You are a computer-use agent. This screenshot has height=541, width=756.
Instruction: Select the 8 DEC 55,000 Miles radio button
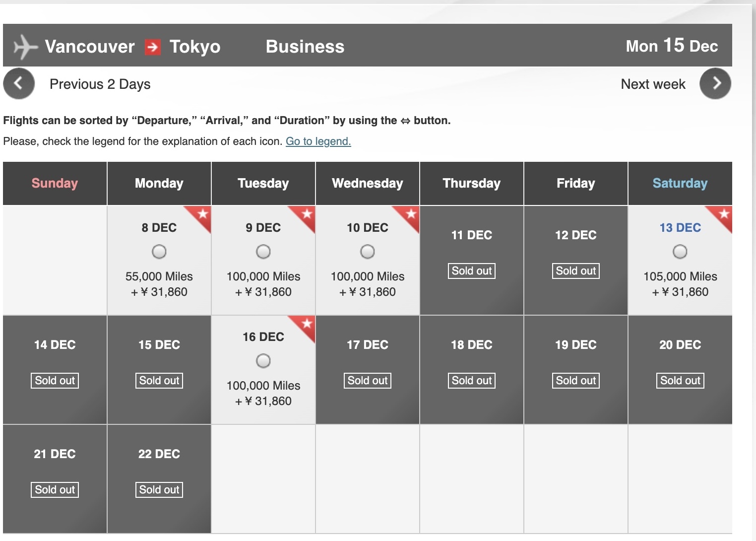(159, 252)
